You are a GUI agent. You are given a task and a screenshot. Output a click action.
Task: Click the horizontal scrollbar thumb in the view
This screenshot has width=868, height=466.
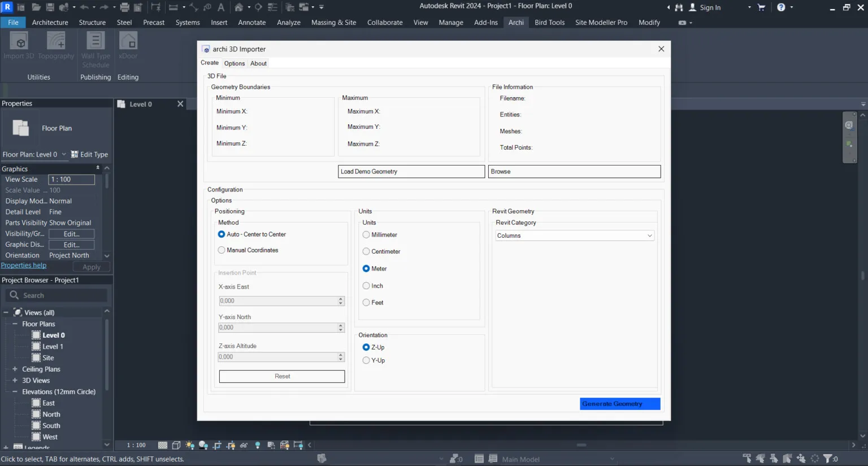tap(581, 445)
